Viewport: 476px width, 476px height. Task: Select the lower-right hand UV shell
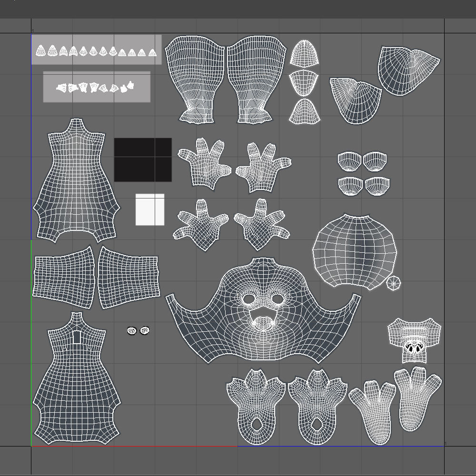[x=262, y=224]
